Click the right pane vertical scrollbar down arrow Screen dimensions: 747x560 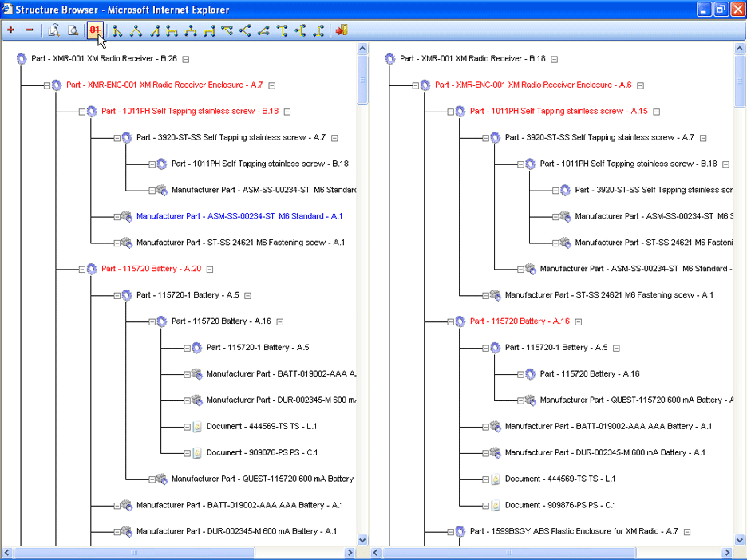coord(738,539)
